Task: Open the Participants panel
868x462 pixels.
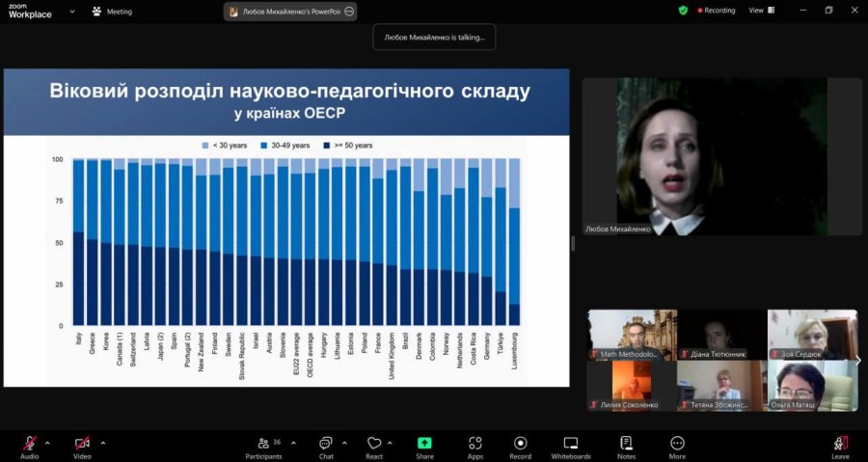Action: coord(264,448)
